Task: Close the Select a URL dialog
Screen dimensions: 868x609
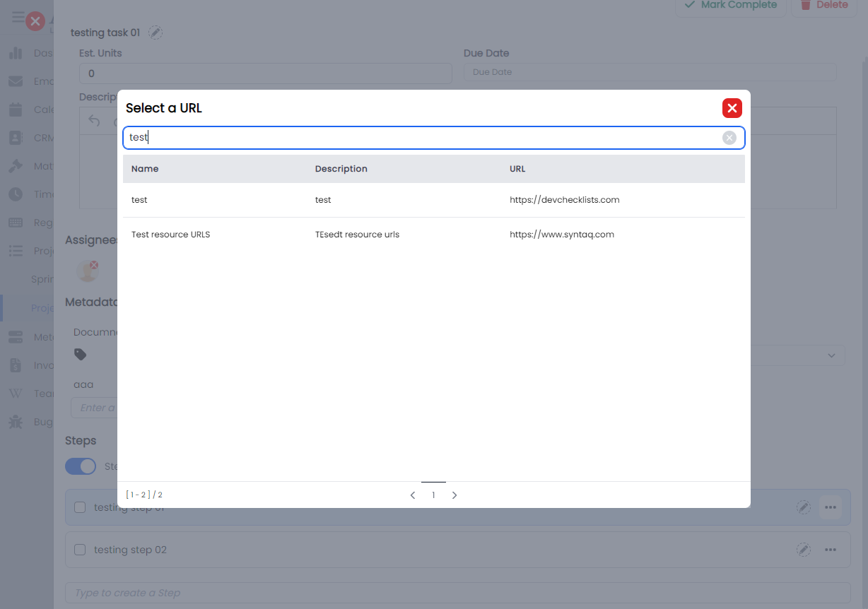Action: click(x=732, y=108)
